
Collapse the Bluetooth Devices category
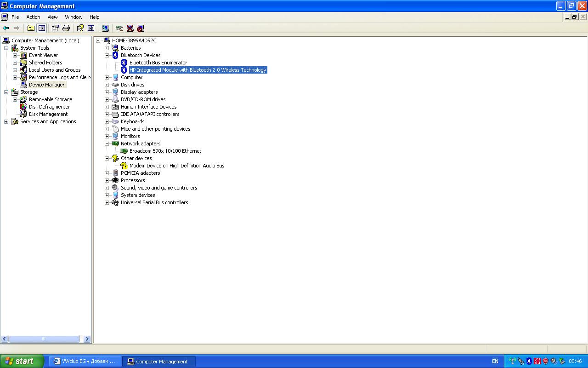click(107, 55)
